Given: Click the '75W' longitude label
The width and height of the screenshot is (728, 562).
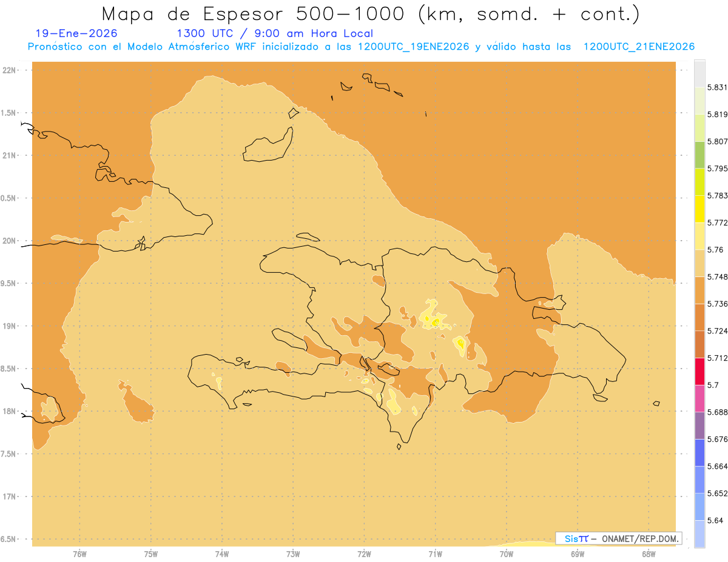Looking at the screenshot, I should 151,554.
